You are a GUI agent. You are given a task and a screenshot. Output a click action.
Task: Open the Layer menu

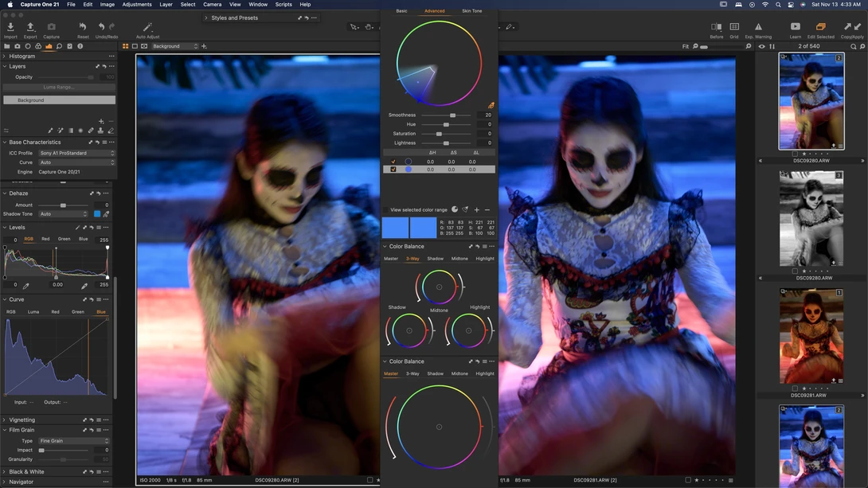(166, 5)
